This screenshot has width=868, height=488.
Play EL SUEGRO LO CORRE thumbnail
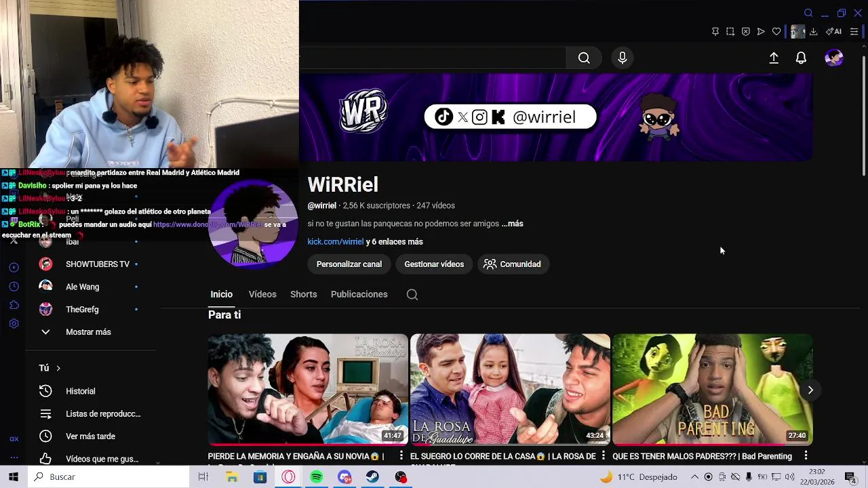(510, 389)
